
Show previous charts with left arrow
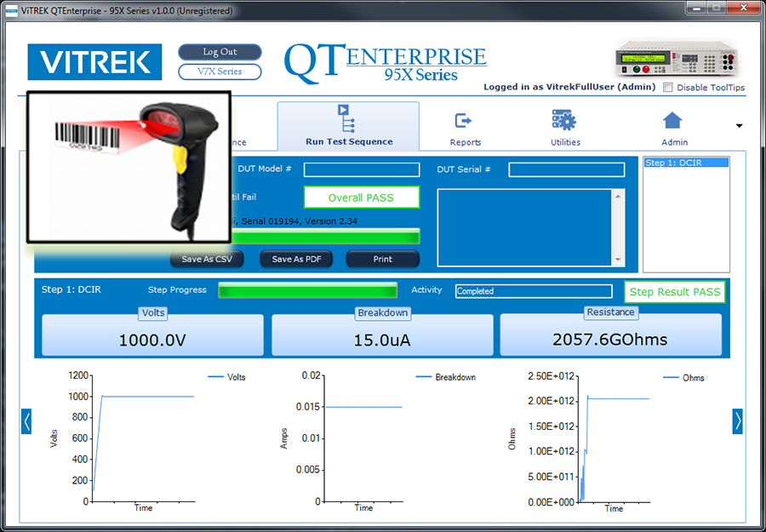pos(26,421)
